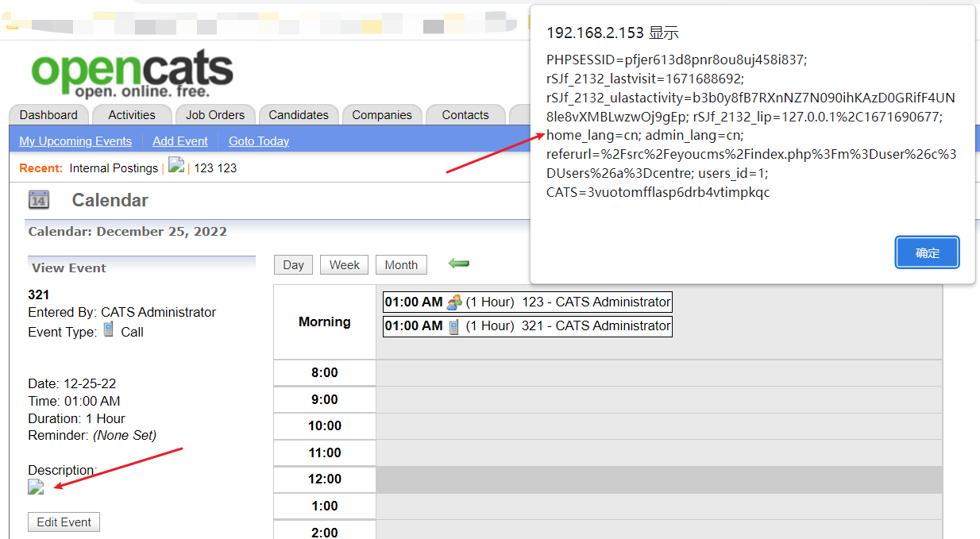
Task: Click the meeting icon on the 123 event
Action: tap(454, 302)
